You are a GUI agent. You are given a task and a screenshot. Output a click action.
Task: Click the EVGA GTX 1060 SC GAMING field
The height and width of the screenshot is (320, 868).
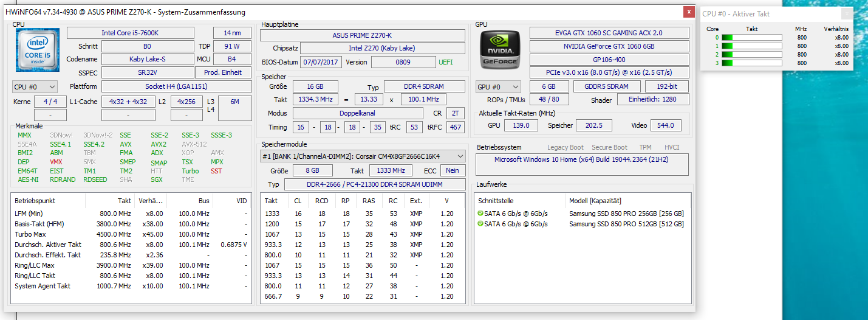click(x=609, y=33)
